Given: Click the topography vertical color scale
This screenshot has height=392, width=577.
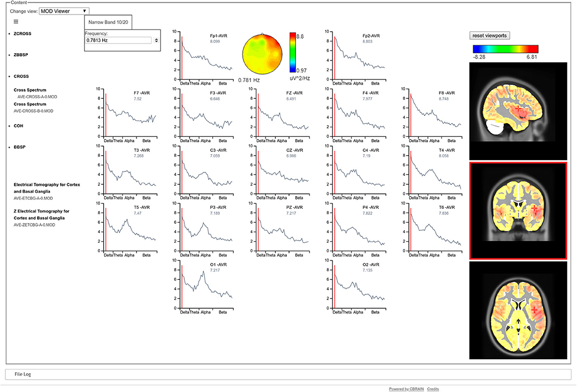Looking at the screenshot, I should [x=293, y=53].
